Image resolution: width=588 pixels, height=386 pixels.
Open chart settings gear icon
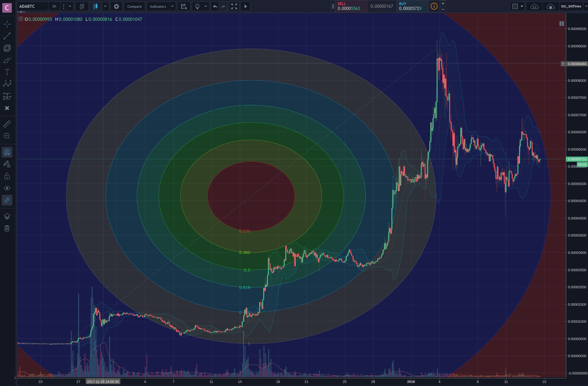(116, 6)
